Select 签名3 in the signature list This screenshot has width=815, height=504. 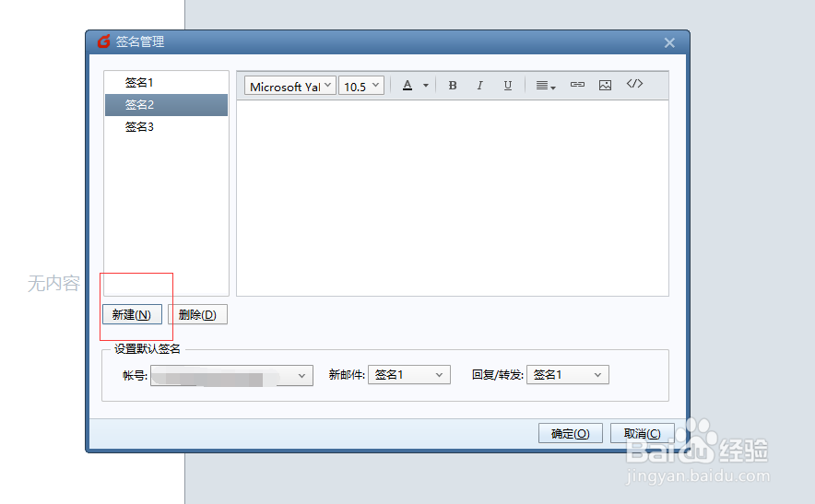(x=166, y=127)
